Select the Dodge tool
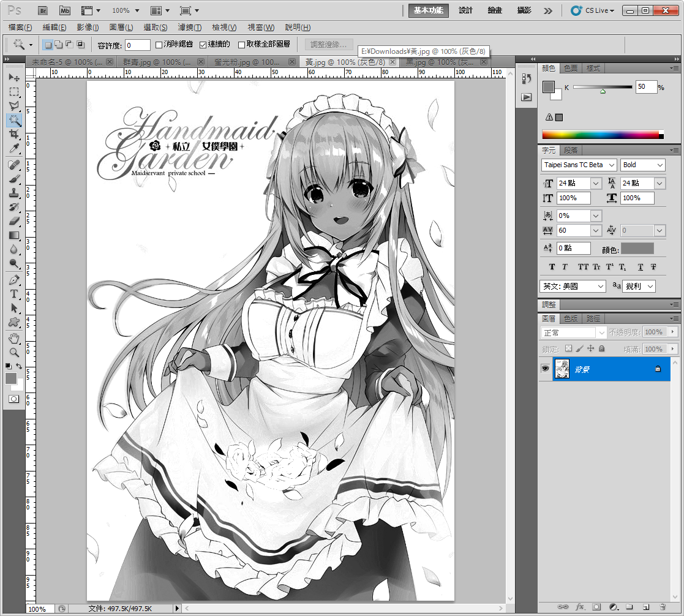 pyautogui.click(x=14, y=263)
